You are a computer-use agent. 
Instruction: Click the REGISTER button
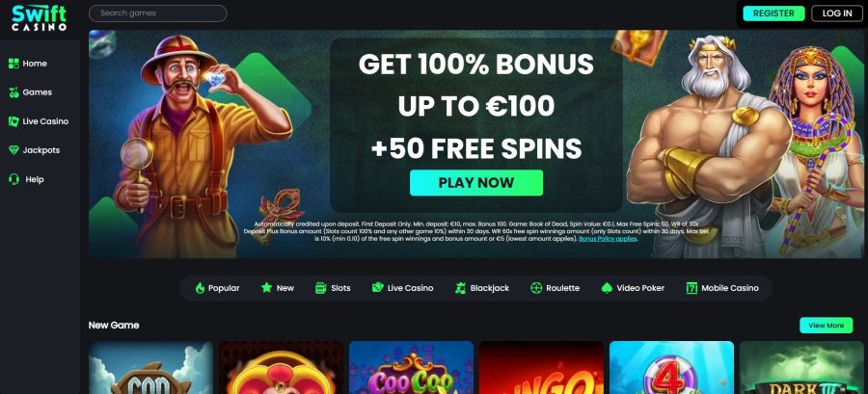(773, 13)
